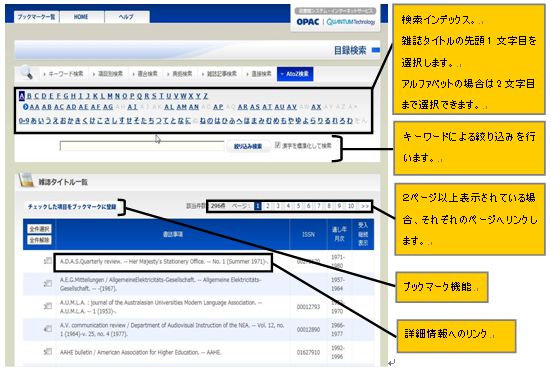Click the OPAC logo
551x370 pixels.
(308, 22)
